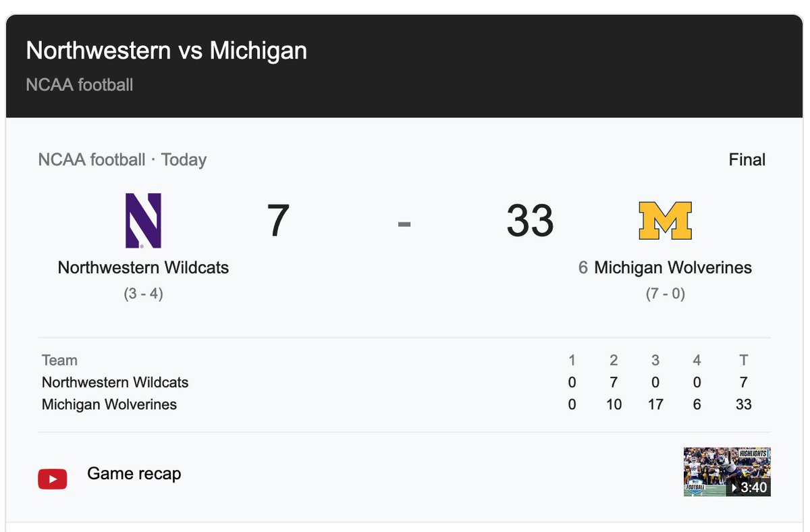The image size is (810, 532).
Task: Click the T total column header
Action: [743, 361]
